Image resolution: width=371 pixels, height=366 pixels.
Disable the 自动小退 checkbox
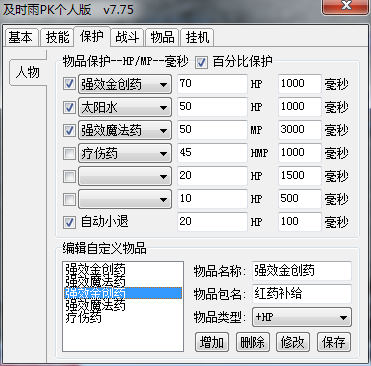click(x=69, y=222)
